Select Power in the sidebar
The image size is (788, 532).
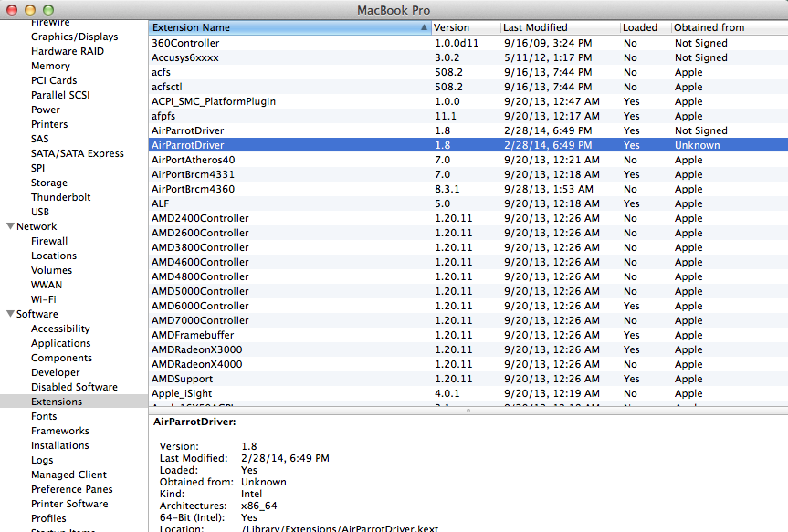(x=46, y=110)
